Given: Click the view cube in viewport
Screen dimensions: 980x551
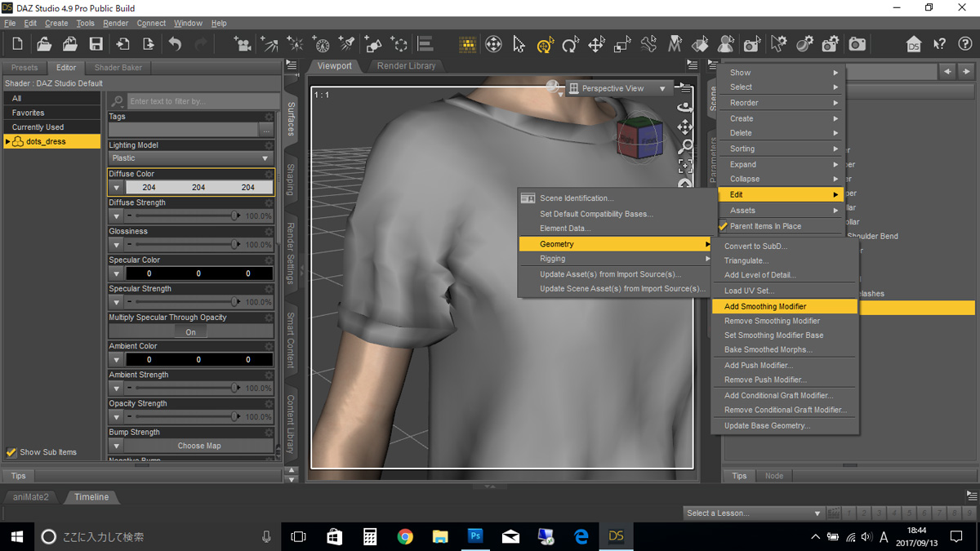Looking at the screenshot, I should click(639, 136).
